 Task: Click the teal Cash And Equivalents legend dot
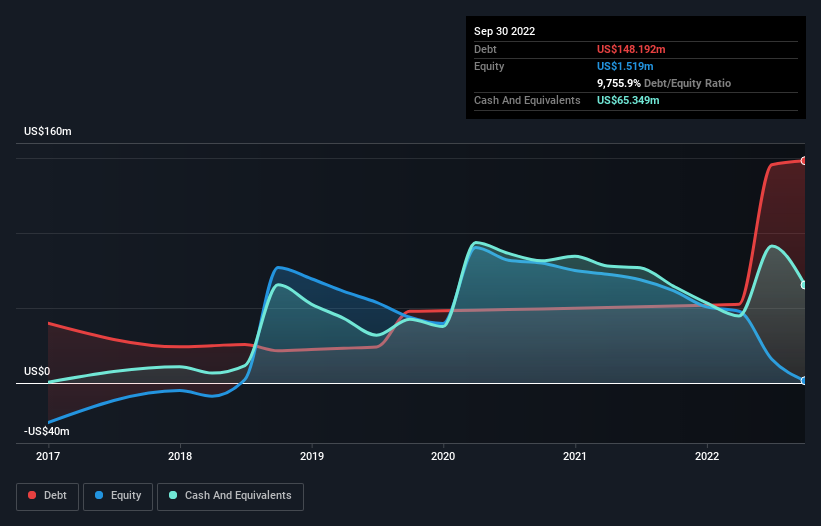pos(173,495)
